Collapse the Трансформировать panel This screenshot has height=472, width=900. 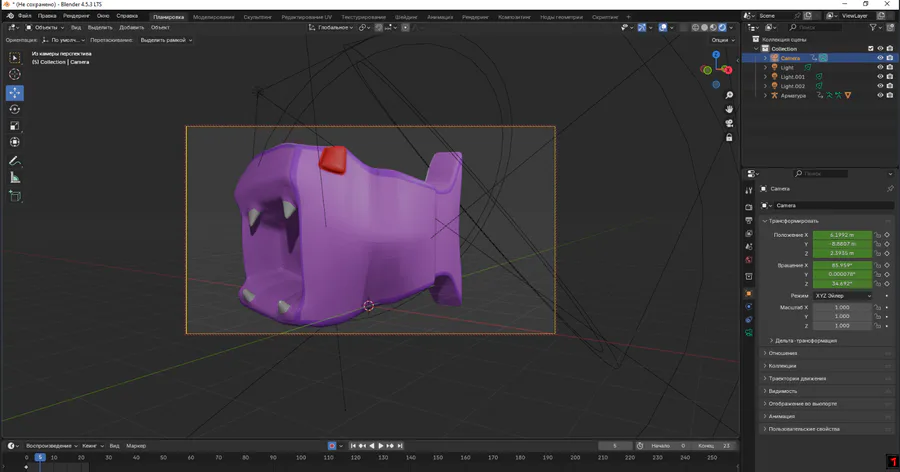click(765, 221)
